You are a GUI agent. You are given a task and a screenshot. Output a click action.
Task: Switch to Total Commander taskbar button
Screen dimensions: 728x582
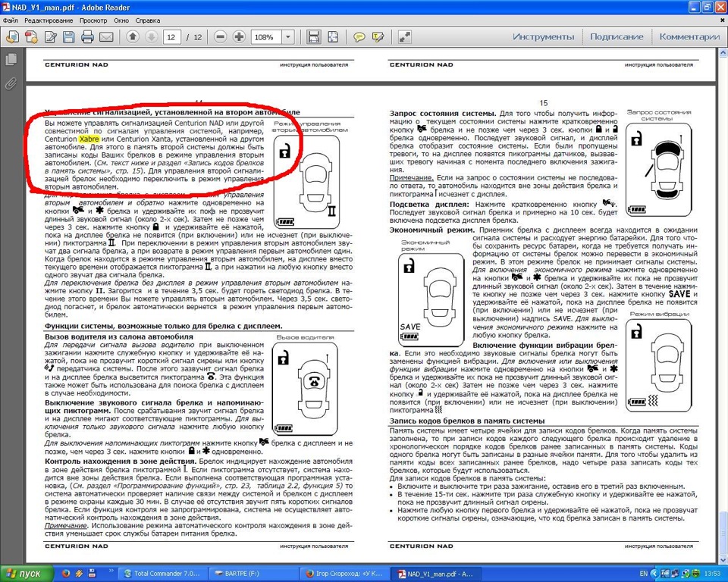click(x=162, y=574)
